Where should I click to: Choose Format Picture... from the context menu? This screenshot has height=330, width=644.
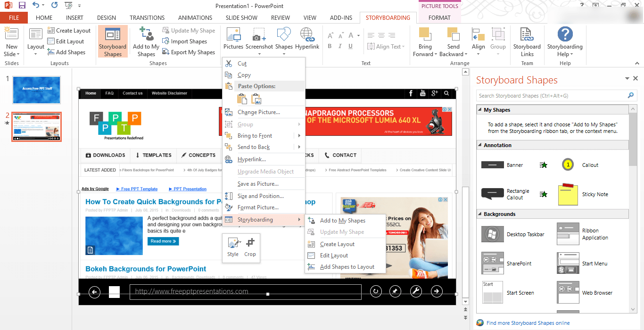[x=264, y=207]
